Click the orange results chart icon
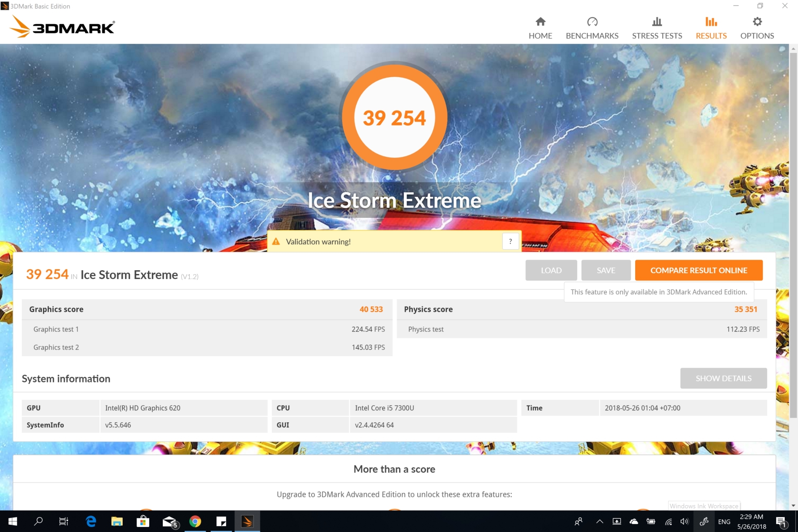The image size is (798, 532). [711, 21]
